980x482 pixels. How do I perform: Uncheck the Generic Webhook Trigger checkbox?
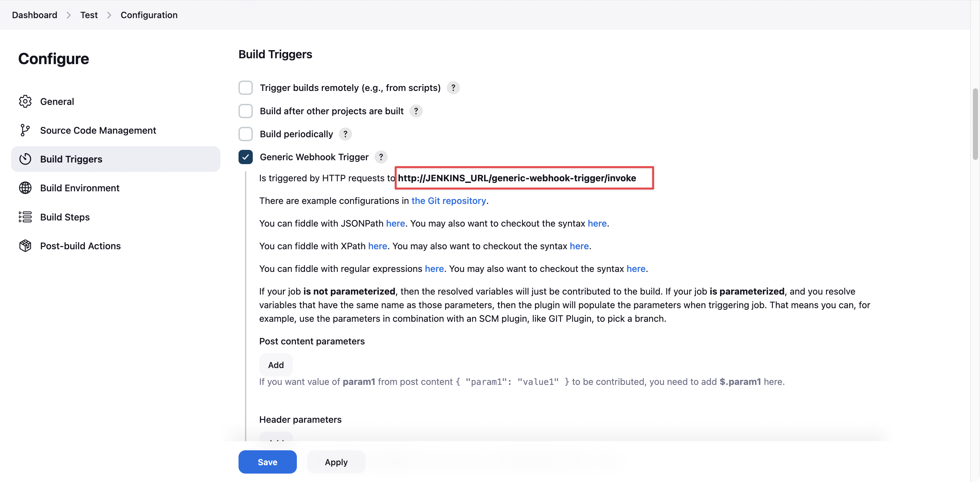tap(245, 157)
